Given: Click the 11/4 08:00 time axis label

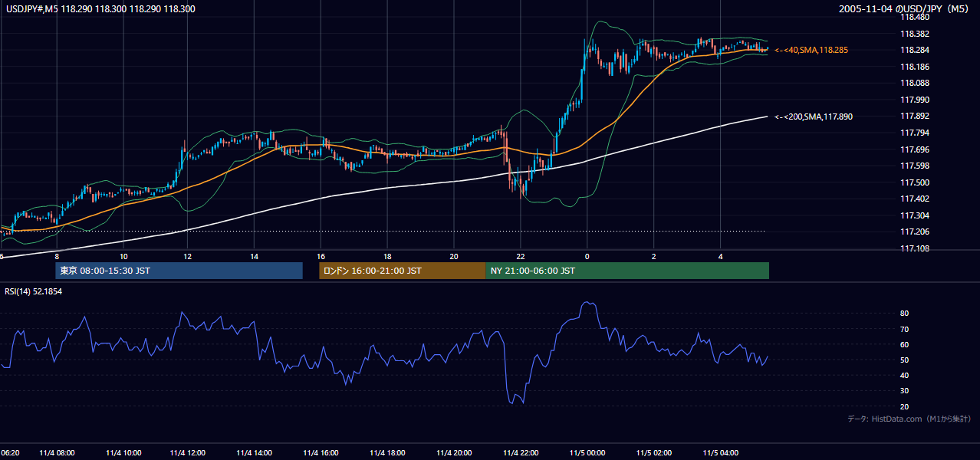Looking at the screenshot, I should click(x=57, y=453).
